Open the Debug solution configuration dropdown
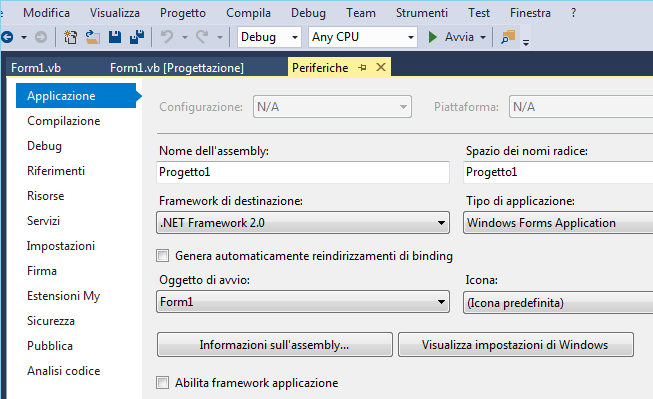The width and height of the screenshot is (653, 399). [x=269, y=37]
